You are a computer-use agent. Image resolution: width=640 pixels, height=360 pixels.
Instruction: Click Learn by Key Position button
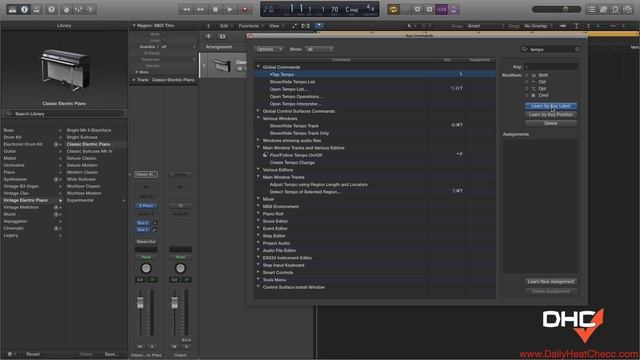coord(551,115)
